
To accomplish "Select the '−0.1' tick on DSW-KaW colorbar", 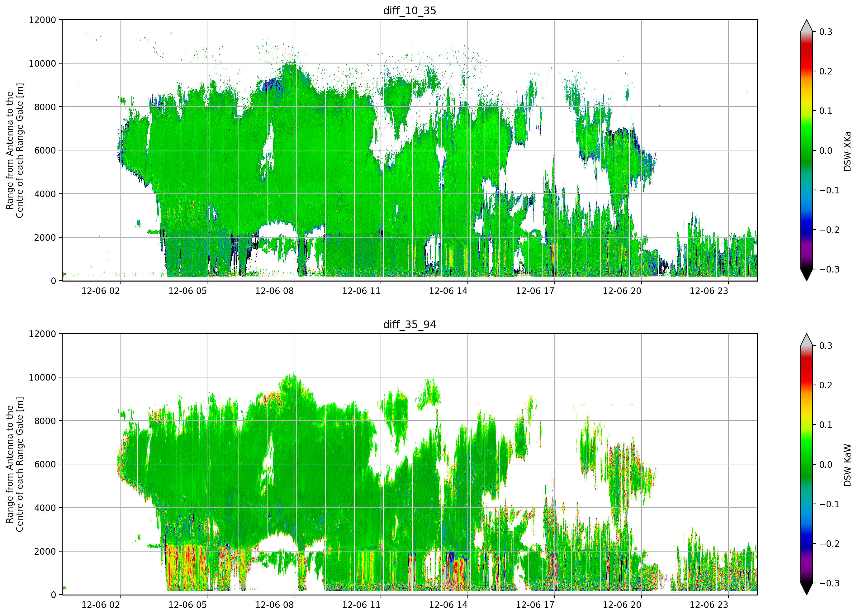I will point(829,505).
